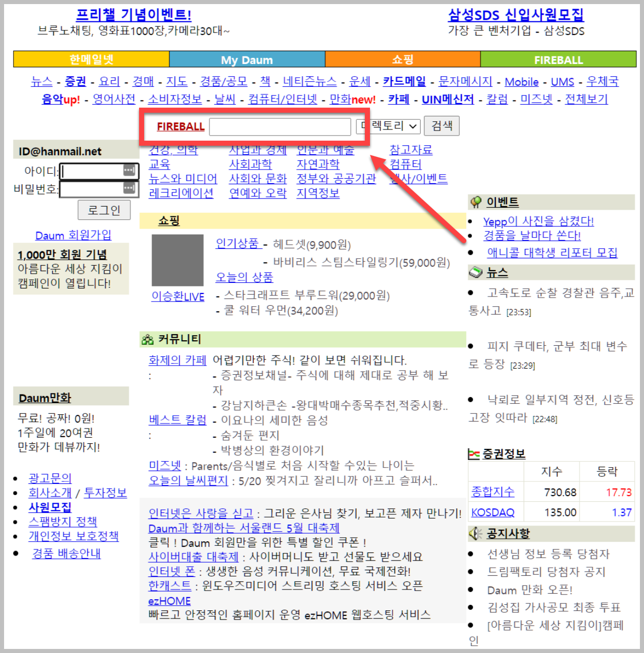
Task: Click the 증권정보 chart icon
Action: [474, 454]
